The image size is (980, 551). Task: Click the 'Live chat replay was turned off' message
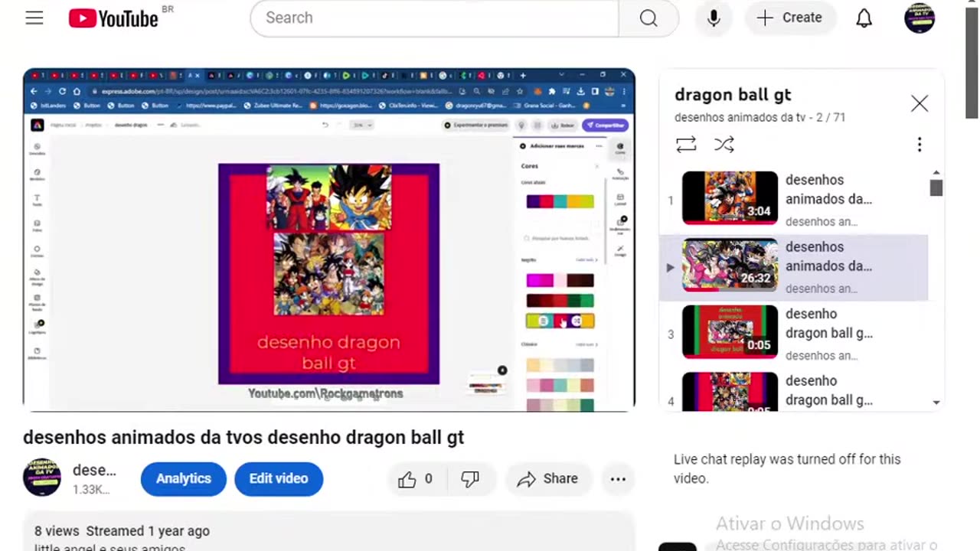[x=787, y=469]
